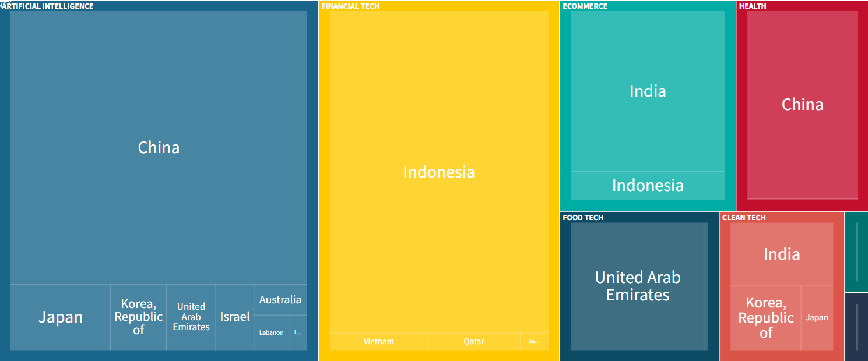
Task: Open the Artificial Intelligence category header
Action: tap(47, 6)
